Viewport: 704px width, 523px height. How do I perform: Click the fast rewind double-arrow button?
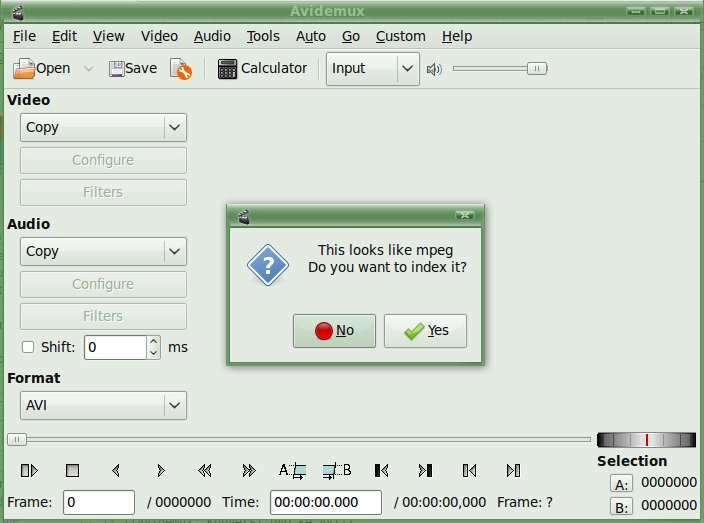click(x=205, y=470)
